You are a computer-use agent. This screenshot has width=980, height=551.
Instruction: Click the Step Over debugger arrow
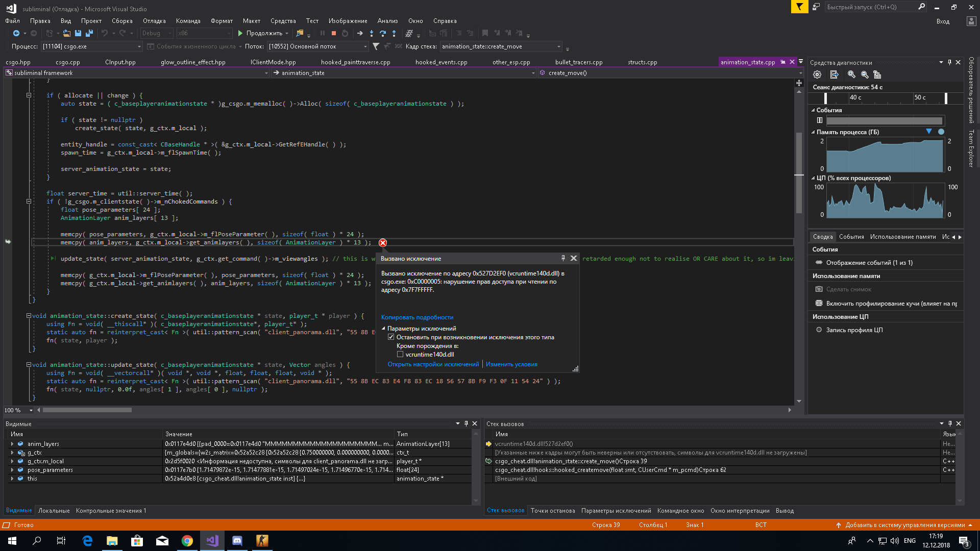click(x=382, y=34)
